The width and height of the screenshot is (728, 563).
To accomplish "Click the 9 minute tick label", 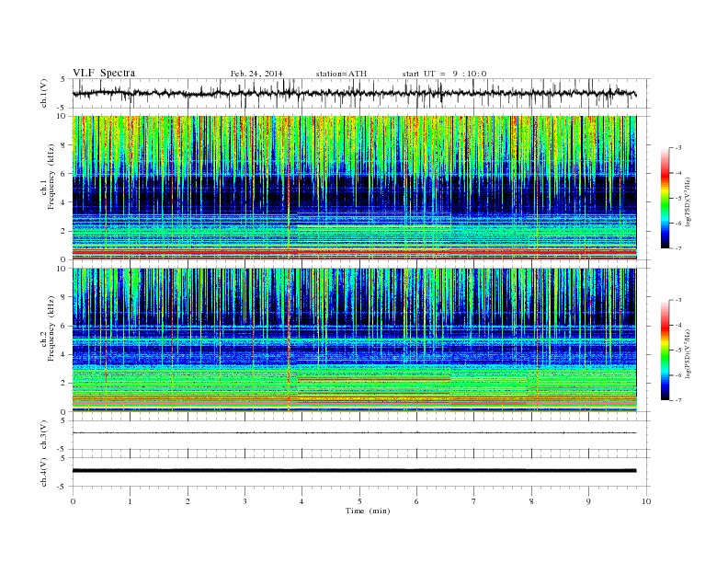I will [x=588, y=501].
